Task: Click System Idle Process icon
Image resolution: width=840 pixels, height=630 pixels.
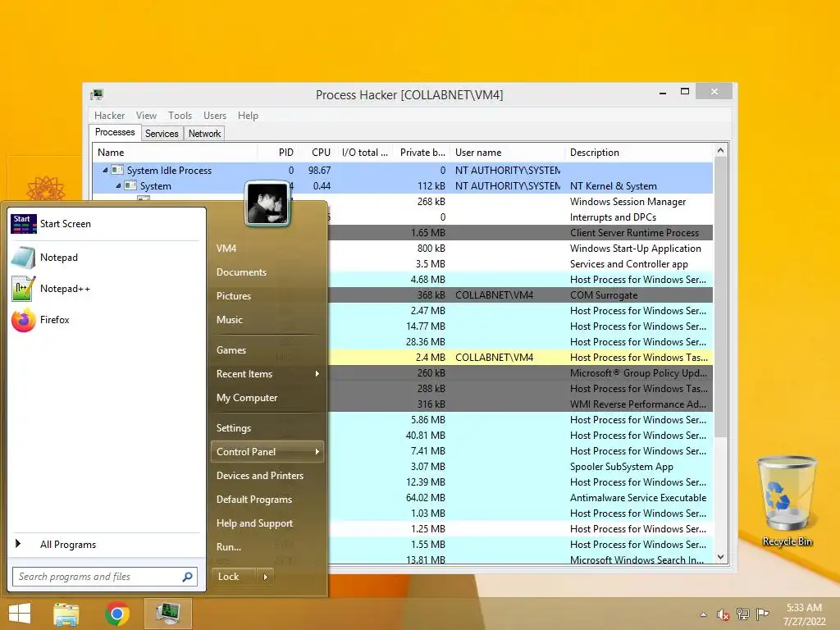Action: (117, 171)
